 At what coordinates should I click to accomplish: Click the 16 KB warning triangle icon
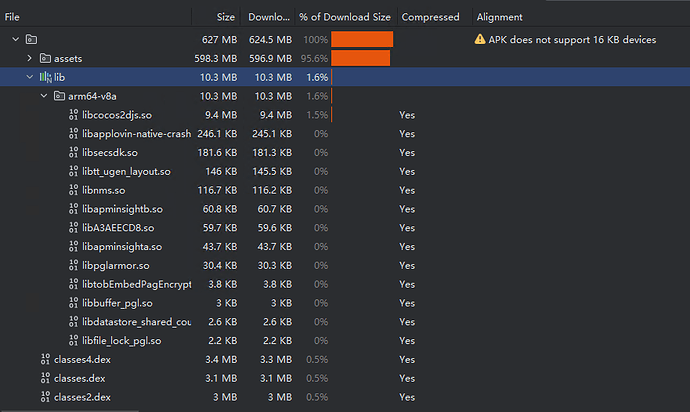pos(481,40)
